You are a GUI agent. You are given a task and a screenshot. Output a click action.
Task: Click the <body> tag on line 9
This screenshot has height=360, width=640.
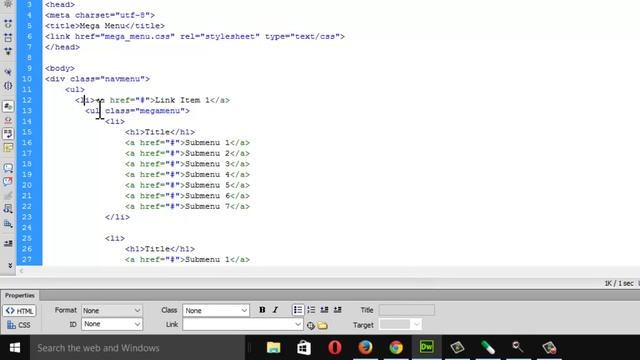(60, 68)
